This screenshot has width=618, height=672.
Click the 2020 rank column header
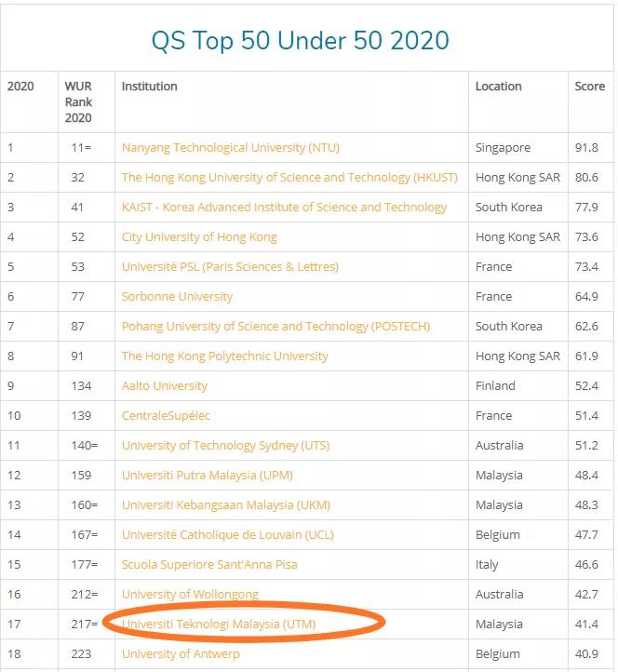pyautogui.click(x=20, y=87)
